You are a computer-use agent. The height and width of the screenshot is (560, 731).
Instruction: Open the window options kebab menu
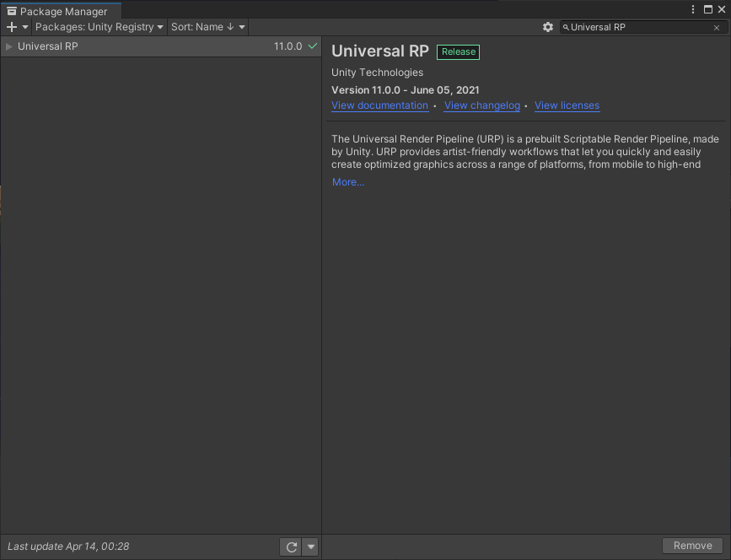[693, 9]
